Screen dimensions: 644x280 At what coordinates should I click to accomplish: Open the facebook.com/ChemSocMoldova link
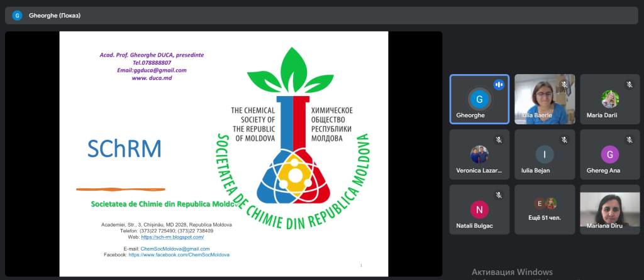pyautogui.click(x=179, y=255)
